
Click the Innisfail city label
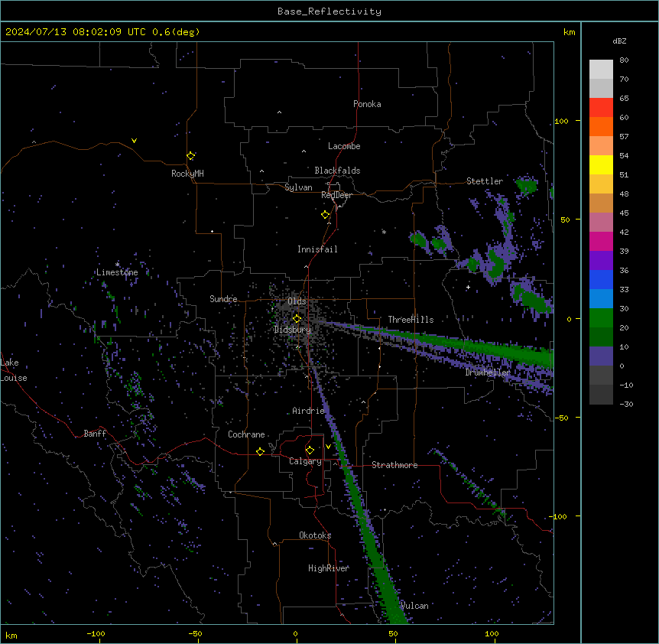point(317,249)
